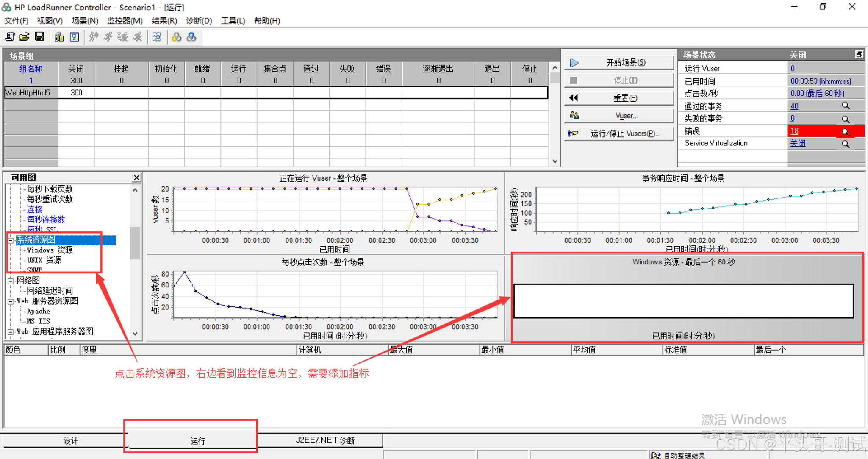Click magnifier icon beside passed transactions

[845, 106]
